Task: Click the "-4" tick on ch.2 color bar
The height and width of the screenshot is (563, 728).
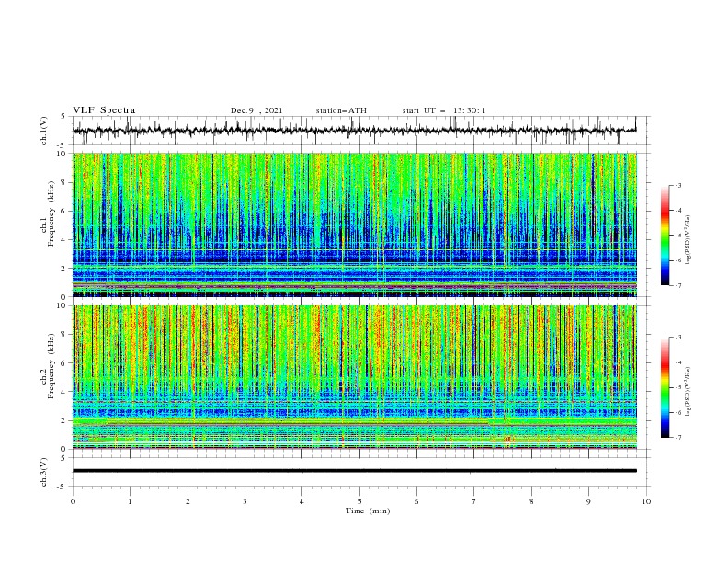Action: [677, 362]
